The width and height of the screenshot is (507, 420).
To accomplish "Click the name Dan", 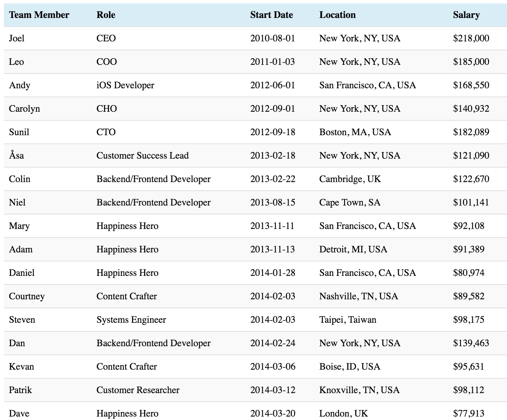I will (x=17, y=343).
